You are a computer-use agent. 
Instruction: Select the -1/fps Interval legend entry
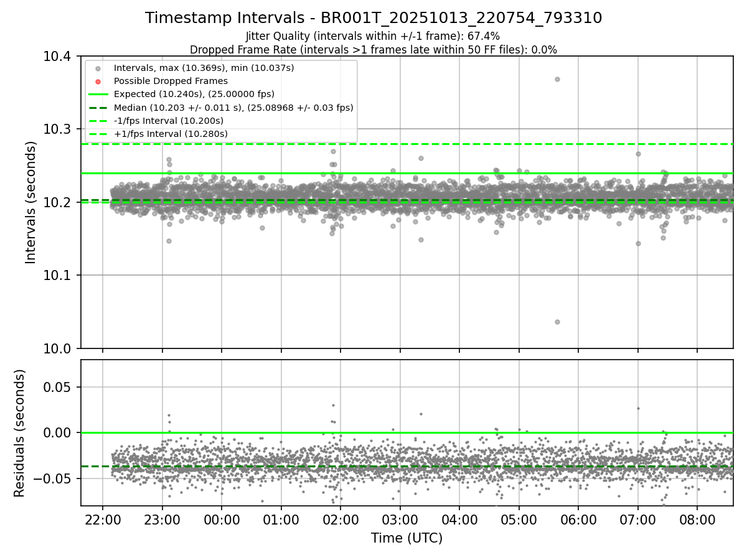(169, 121)
